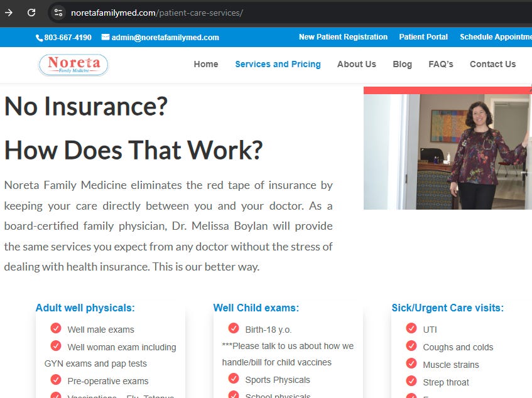The width and height of the screenshot is (532, 398).
Task: Click the check icon next to Pre-operative exams
Action: [x=56, y=380]
